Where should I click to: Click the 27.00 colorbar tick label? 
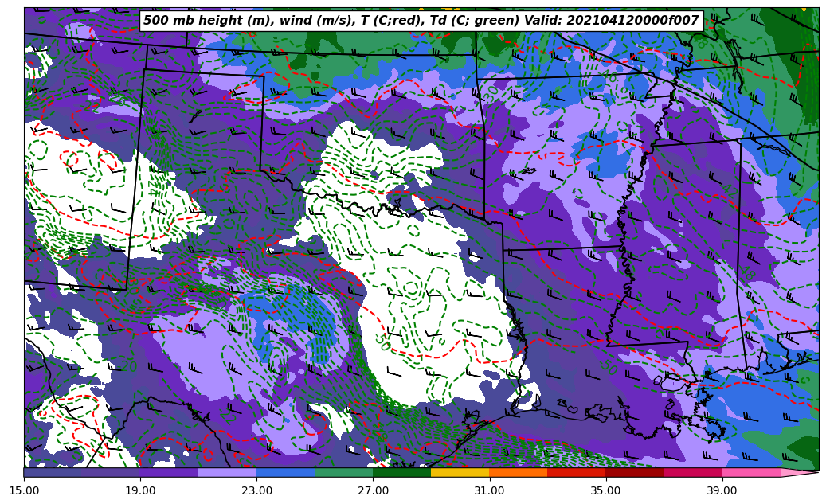(373, 490)
